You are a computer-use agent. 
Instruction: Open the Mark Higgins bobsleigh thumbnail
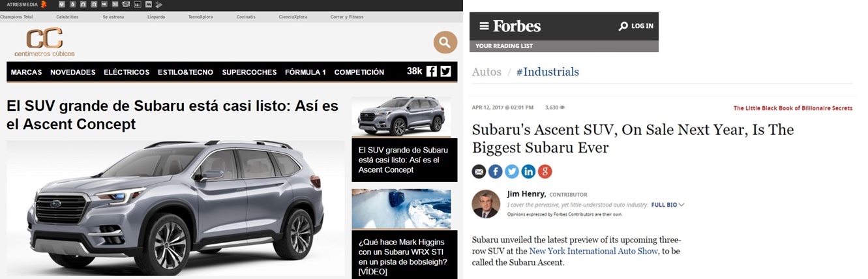coord(401,209)
